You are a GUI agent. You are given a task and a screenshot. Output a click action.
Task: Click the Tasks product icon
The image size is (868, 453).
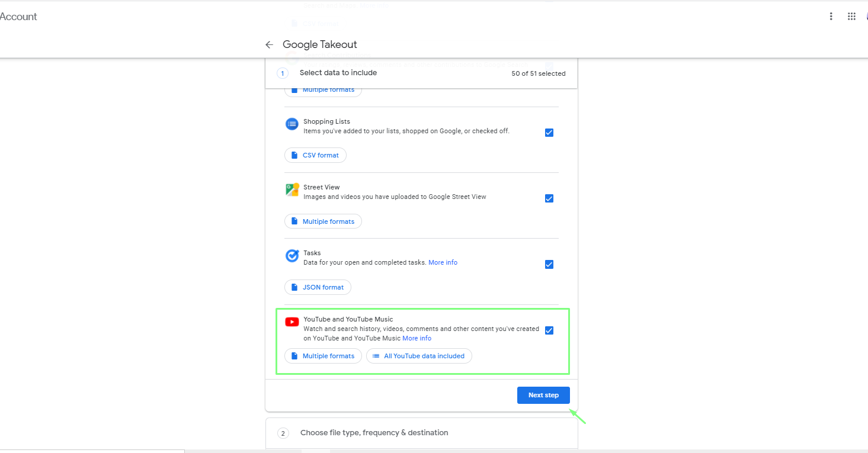292,256
